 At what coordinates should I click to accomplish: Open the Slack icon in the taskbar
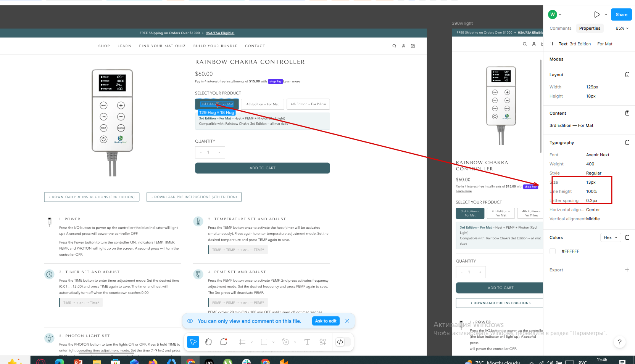click(247, 361)
